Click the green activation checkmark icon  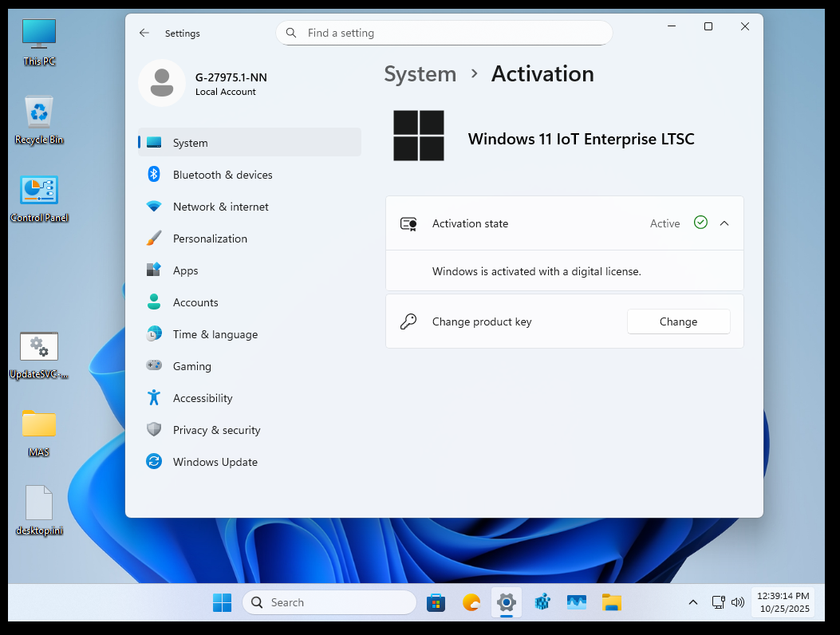point(700,223)
